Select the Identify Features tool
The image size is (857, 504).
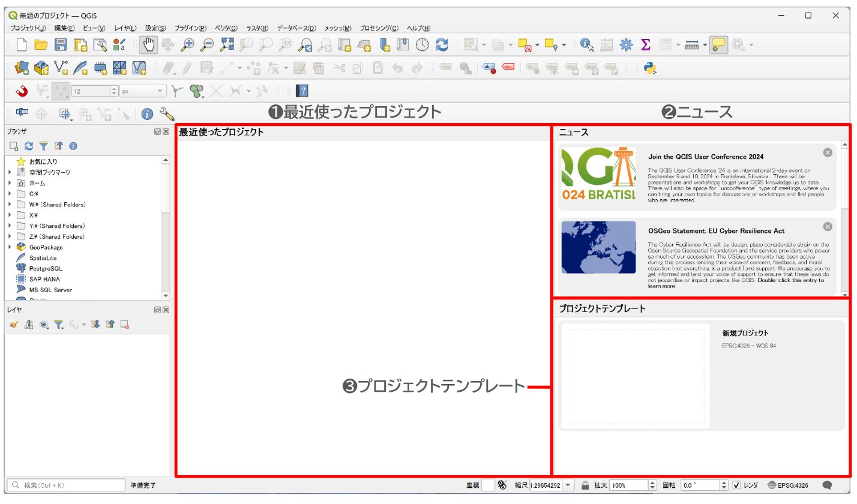(587, 44)
